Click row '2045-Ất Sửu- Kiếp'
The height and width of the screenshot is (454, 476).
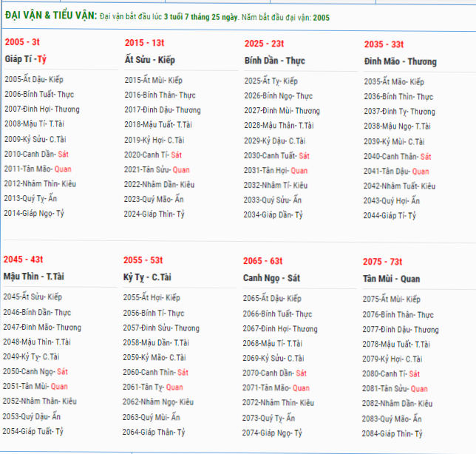(x=33, y=297)
